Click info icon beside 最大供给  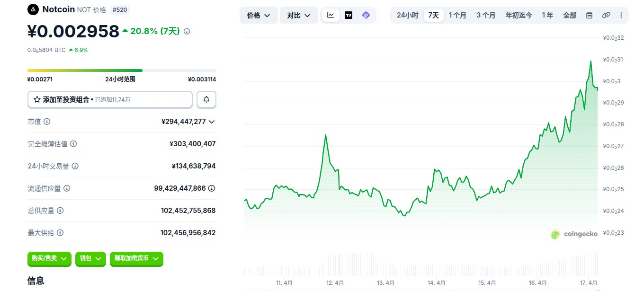60,233
